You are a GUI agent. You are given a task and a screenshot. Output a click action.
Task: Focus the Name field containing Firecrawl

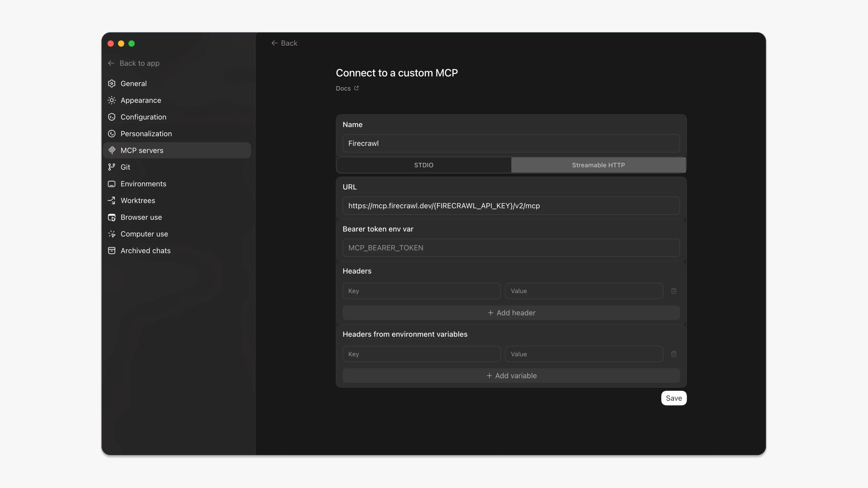pos(511,143)
